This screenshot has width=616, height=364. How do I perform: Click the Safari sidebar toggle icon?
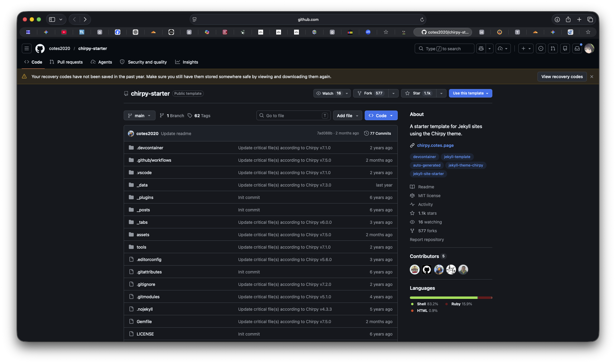point(52,19)
